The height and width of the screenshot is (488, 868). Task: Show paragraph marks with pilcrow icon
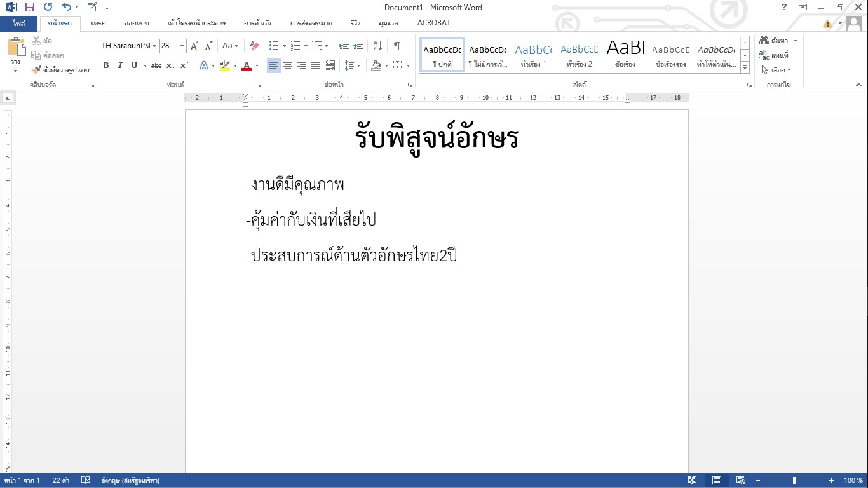pyautogui.click(x=397, y=46)
